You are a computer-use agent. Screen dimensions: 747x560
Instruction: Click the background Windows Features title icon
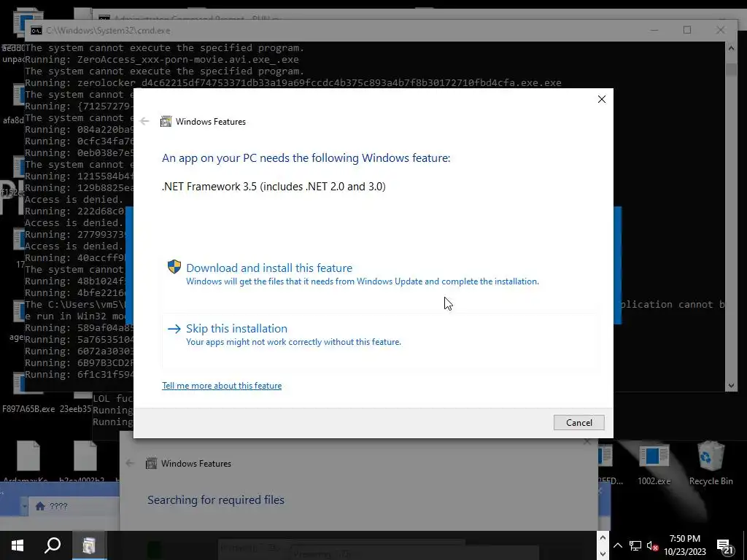click(152, 463)
